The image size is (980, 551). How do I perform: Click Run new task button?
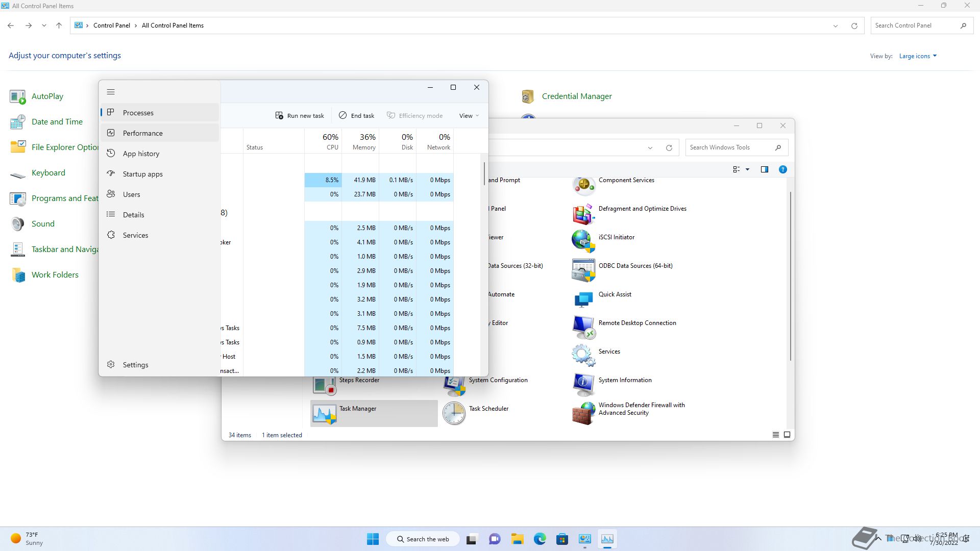[300, 116]
